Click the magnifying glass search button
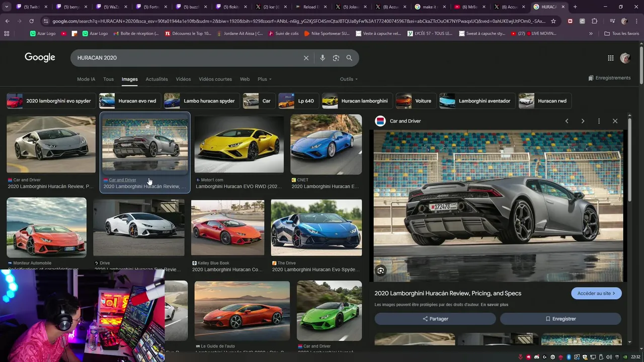The image size is (644, 362). point(349,58)
